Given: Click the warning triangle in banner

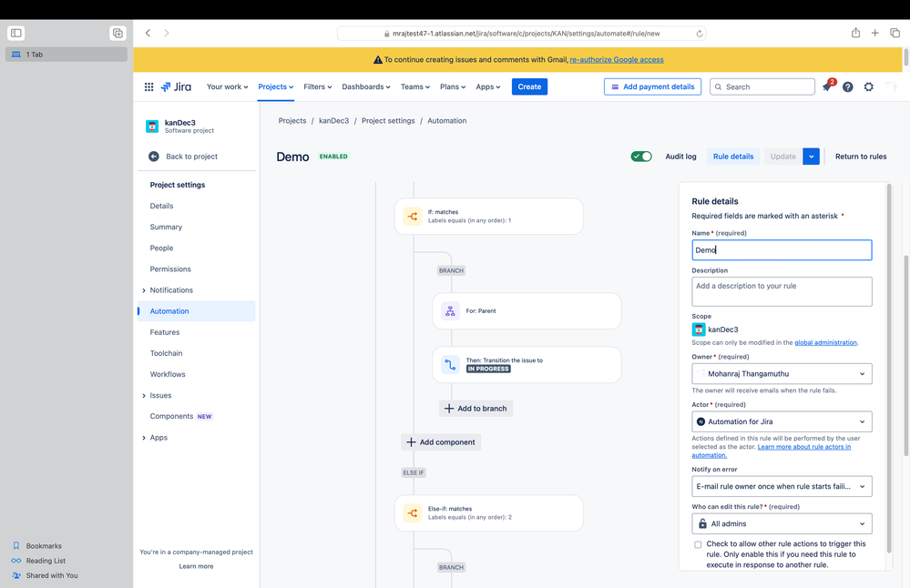Looking at the screenshot, I should [378, 60].
